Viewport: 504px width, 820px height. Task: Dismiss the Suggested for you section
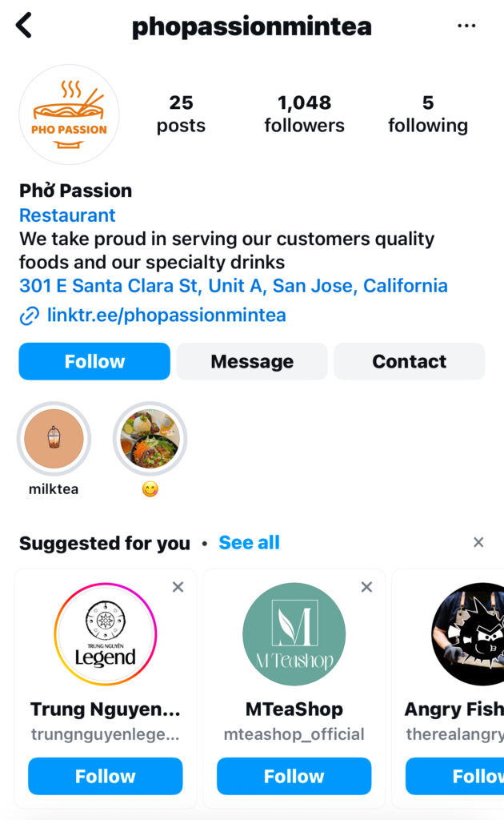coord(478,542)
